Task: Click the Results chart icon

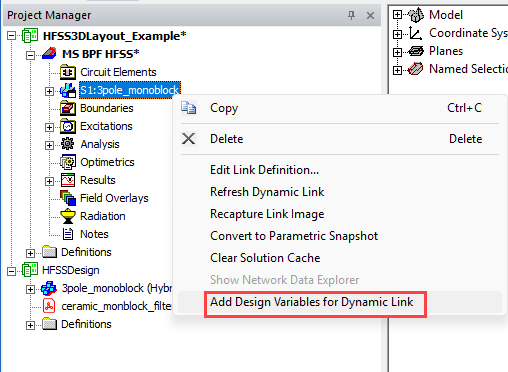Action: 68,180
